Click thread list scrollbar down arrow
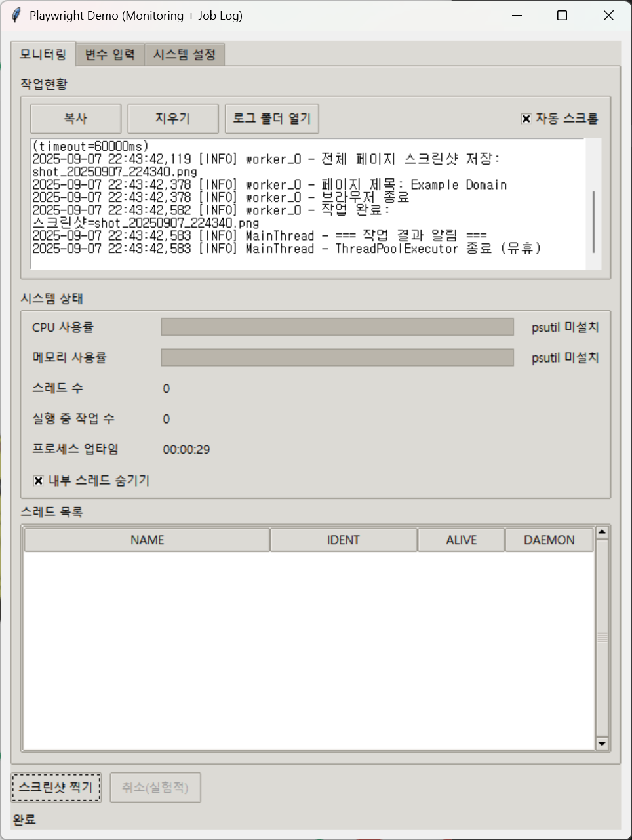Screen dimensions: 632x840 coord(602,744)
